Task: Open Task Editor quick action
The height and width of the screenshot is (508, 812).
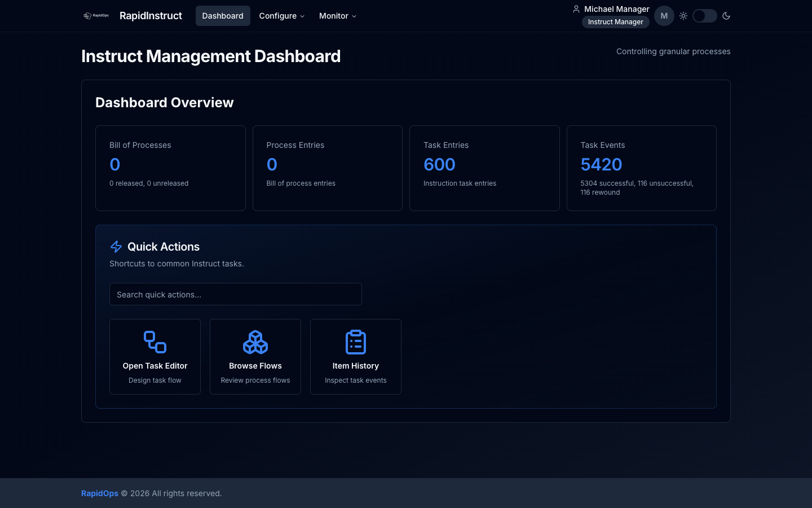Action: (x=155, y=357)
